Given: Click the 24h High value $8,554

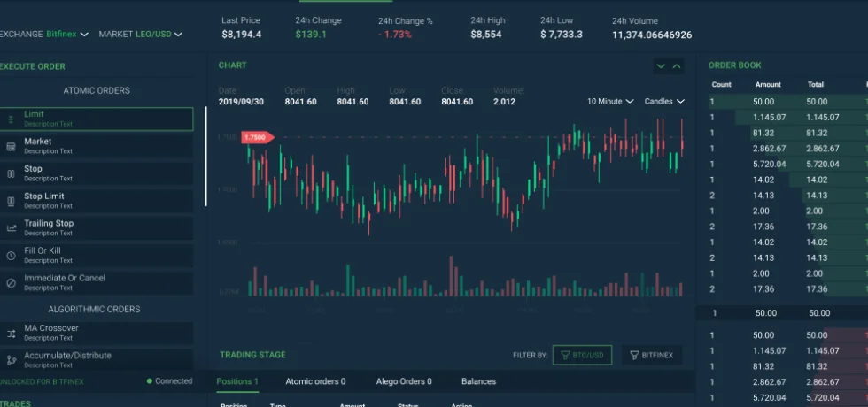Looking at the screenshot, I should click(486, 35).
